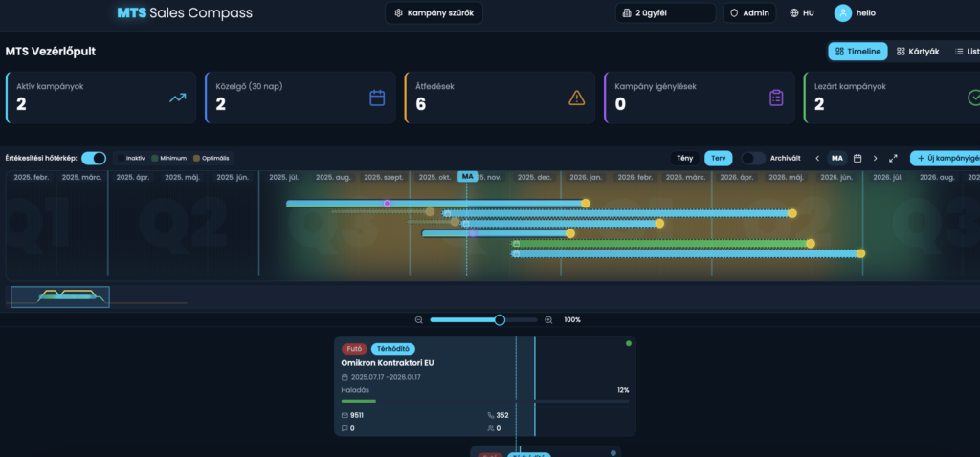Image resolution: width=980 pixels, height=457 pixels.
Task: Click the Inaktív legend swatch
Action: pos(122,158)
